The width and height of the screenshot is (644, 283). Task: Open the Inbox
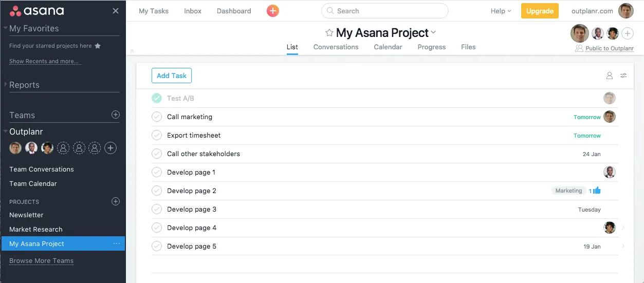[193, 11]
